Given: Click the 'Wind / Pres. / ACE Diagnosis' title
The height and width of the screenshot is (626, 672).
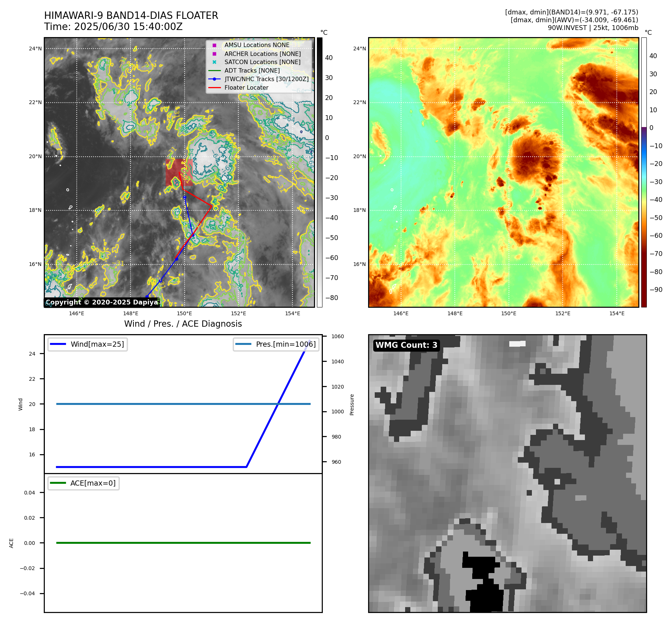Looking at the screenshot, I should point(183,324).
